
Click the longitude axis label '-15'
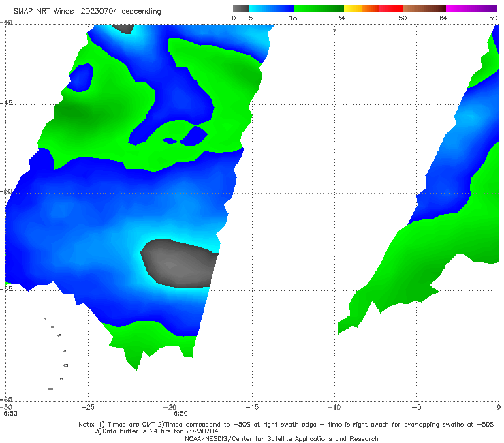(x=252, y=407)
